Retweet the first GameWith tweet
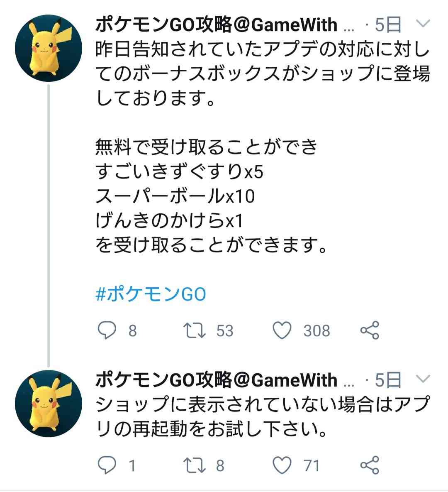448x492 pixels. 199,330
